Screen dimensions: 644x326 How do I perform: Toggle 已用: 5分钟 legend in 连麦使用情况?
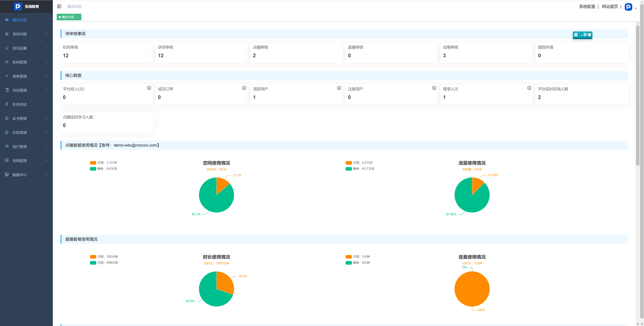pyautogui.click(x=358, y=256)
